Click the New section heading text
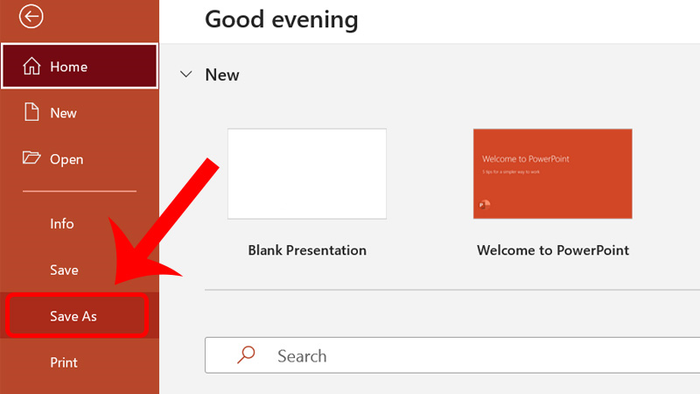The image size is (700, 394). (222, 75)
